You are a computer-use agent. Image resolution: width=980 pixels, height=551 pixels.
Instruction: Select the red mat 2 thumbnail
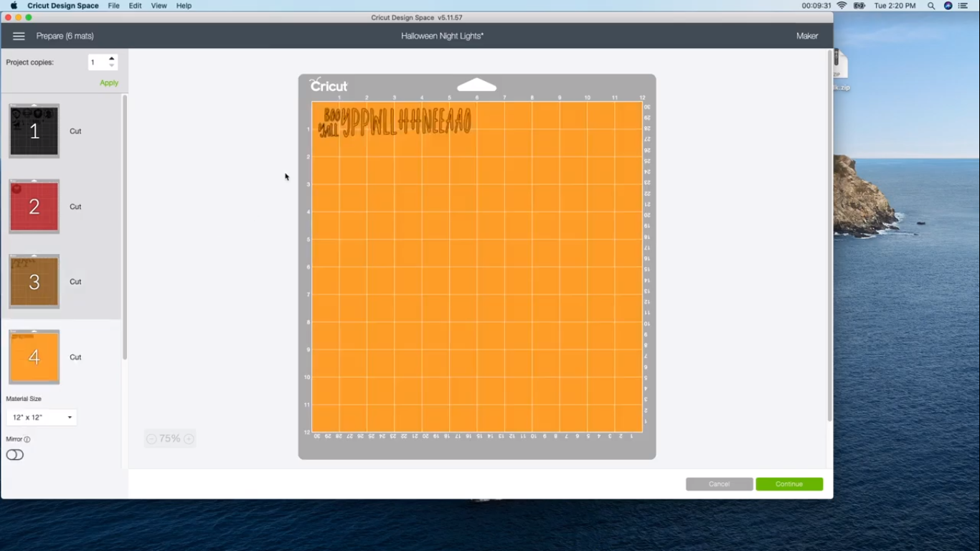pos(34,206)
